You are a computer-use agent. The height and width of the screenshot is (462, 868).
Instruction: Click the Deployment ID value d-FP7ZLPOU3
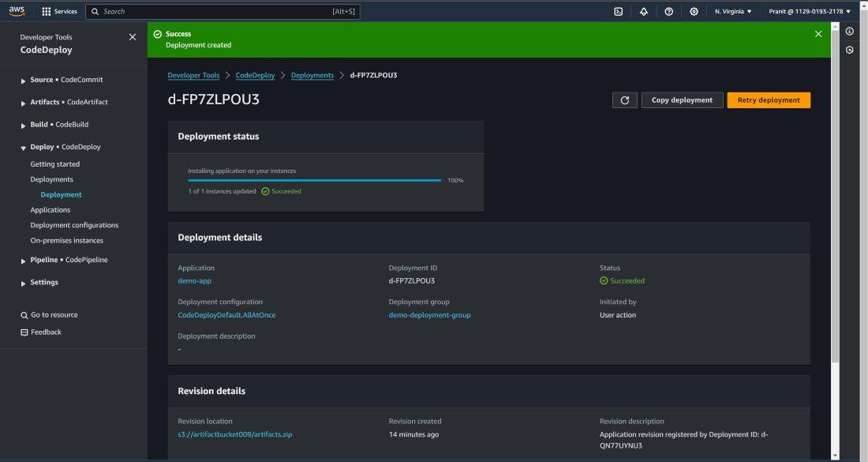pos(411,281)
